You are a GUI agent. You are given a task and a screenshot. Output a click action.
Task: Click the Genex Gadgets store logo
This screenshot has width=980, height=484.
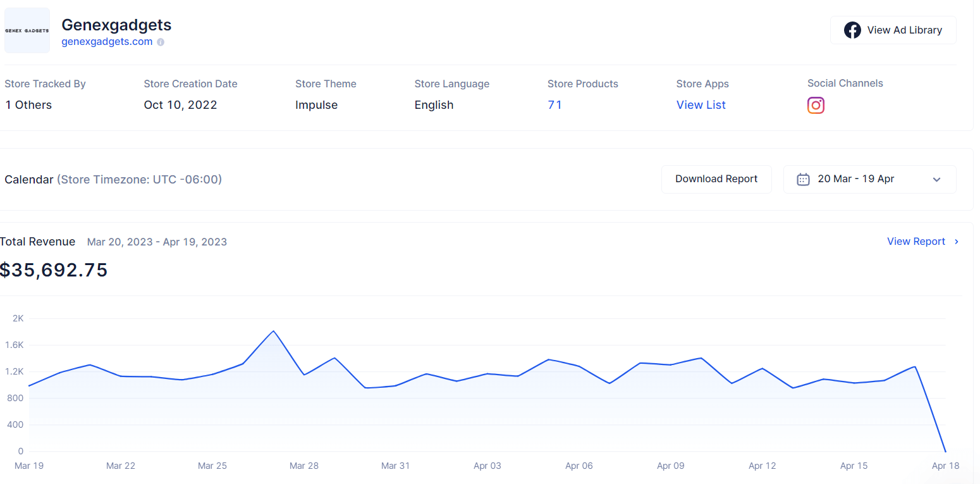(x=27, y=30)
